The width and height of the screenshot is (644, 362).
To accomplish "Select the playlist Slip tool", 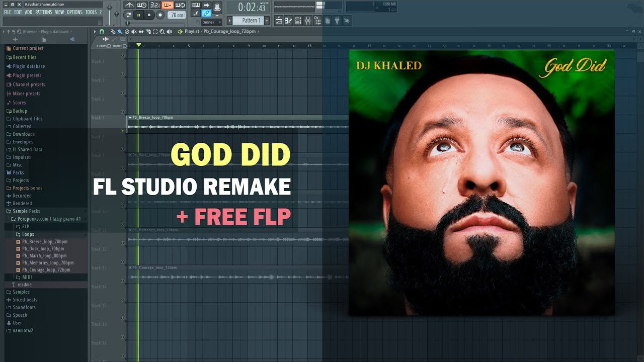I will [141, 32].
